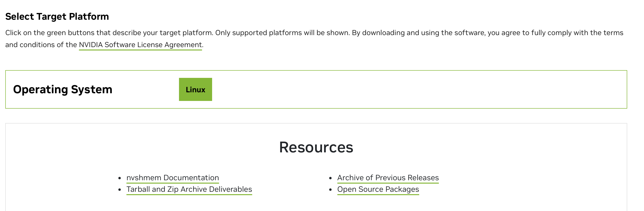The width and height of the screenshot is (644, 211).
Task: Open the NVIDIA Software License Agreement link
Action: click(140, 45)
